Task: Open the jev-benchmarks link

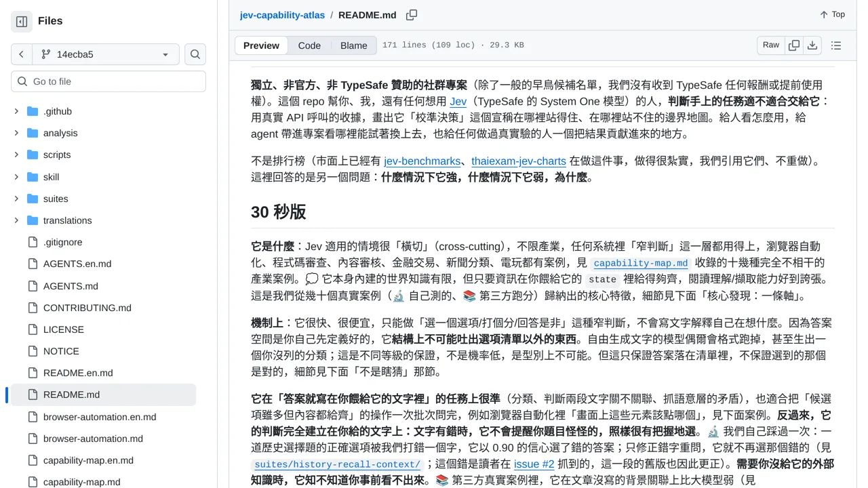Action: coord(422,161)
